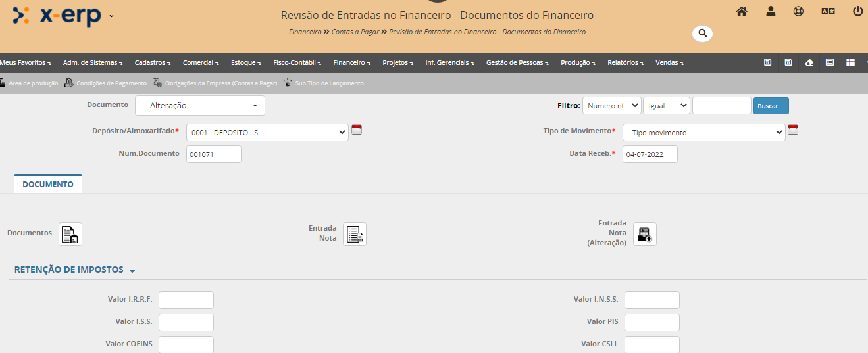
Task: Click the power logout icon
Action: [857, 11]
